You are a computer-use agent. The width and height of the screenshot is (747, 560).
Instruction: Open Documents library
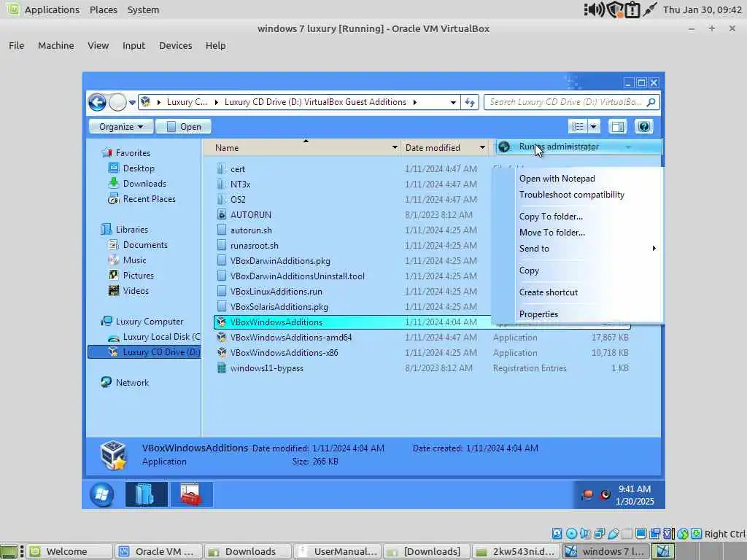pyautogui.click(x=145, y=245)
